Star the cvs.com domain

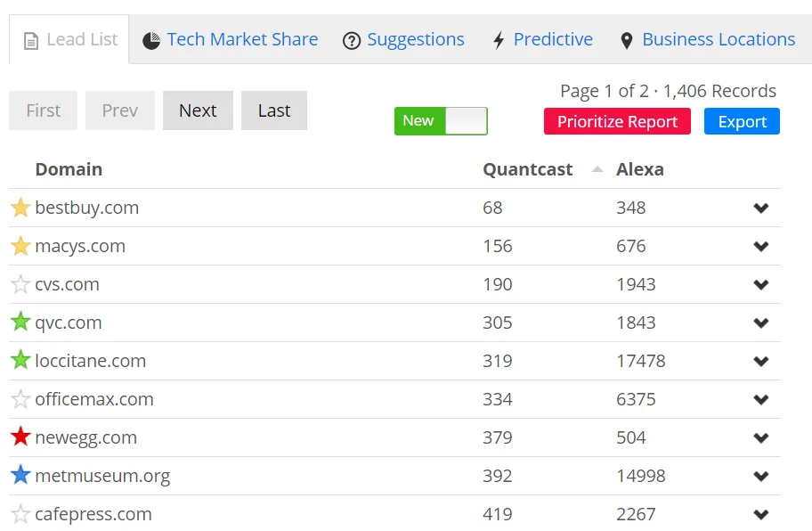[20, 284]
